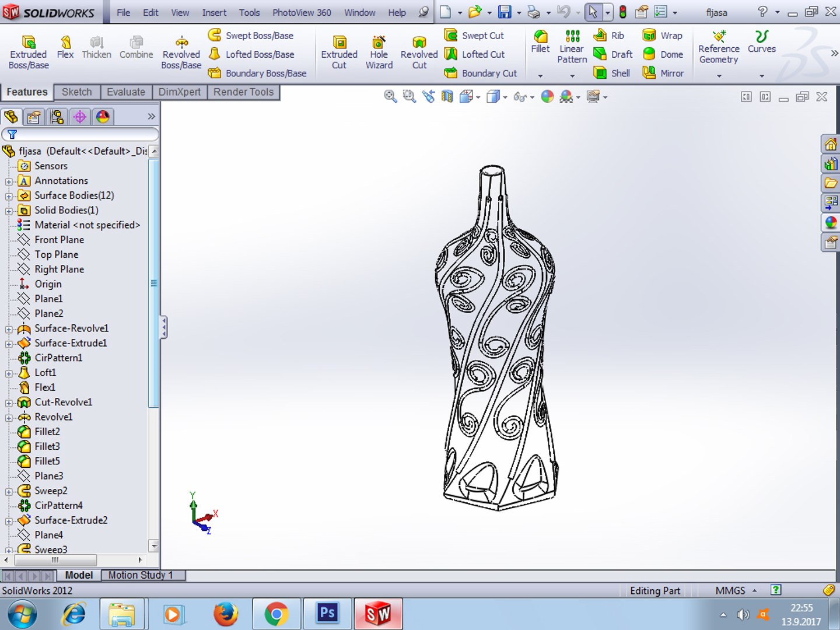Switch to the Evaluate tab
Image resolution: width=840 pixels, height=630 pixels.
click(x=126, y=92)
